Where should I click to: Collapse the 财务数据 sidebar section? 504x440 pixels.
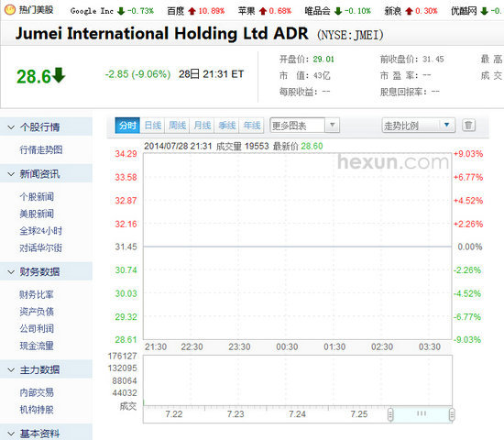pos(11,271)
